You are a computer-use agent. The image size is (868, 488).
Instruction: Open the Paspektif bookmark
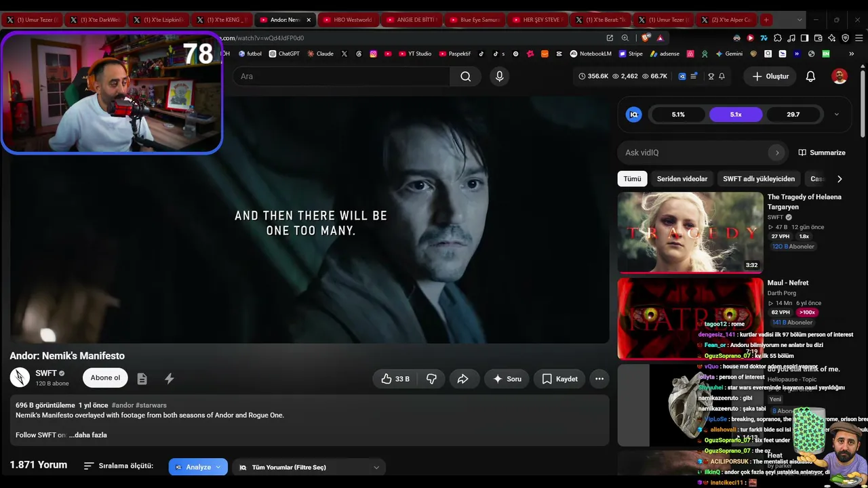coord(455,54)
